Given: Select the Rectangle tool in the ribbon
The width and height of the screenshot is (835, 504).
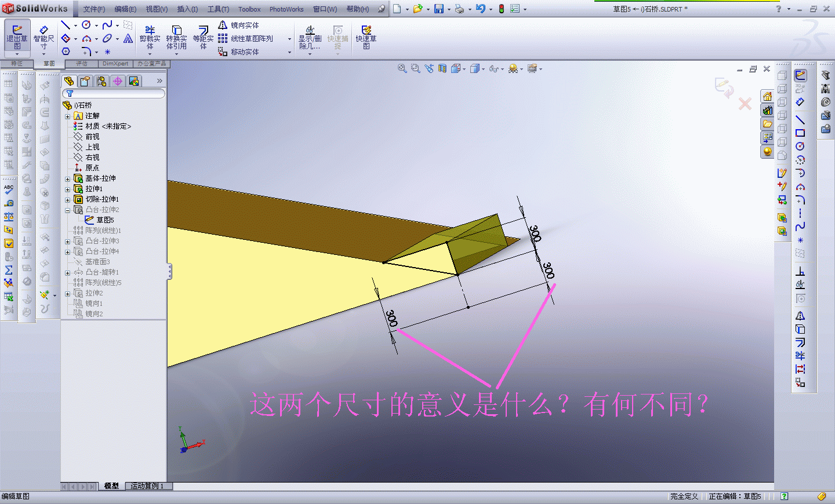Looking at the screenshot, I should 66,39.
